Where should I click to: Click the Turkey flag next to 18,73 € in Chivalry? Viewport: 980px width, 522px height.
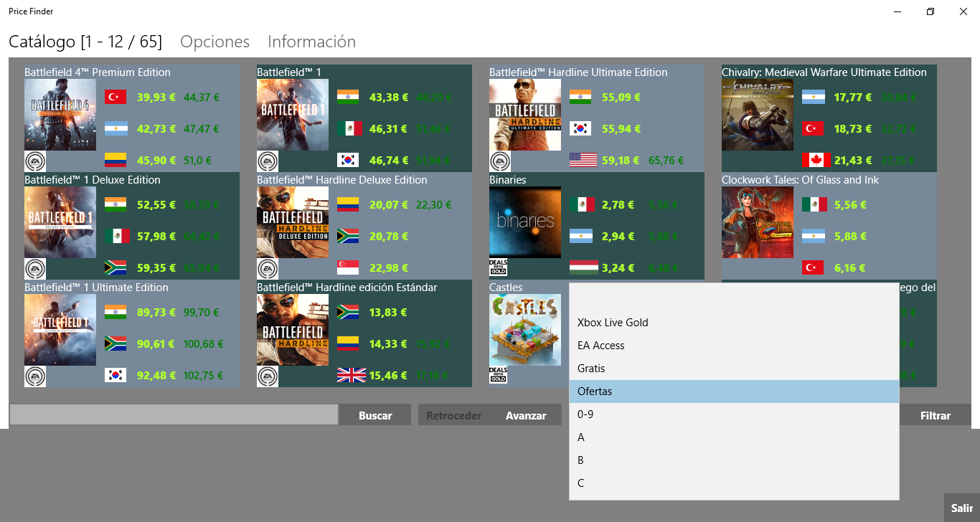pos(813,128)
